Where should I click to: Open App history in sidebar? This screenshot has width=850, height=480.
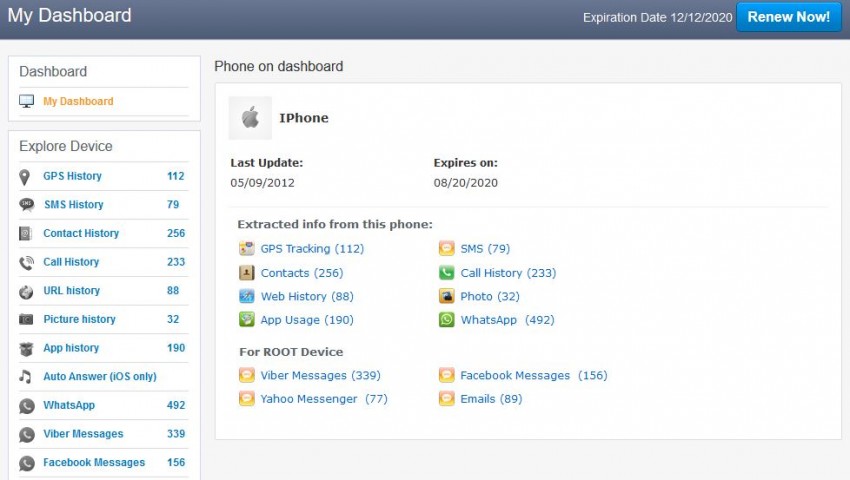pos(71,348)
